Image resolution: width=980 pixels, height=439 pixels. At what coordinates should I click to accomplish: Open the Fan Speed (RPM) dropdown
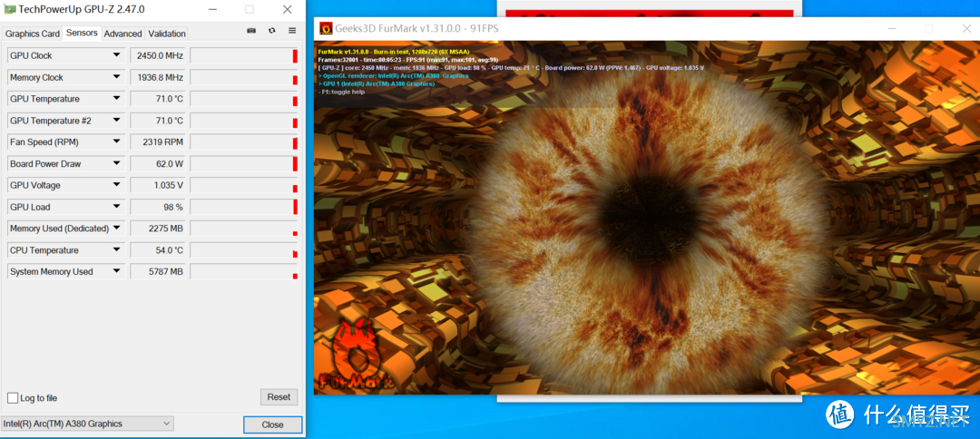(116, 141)
